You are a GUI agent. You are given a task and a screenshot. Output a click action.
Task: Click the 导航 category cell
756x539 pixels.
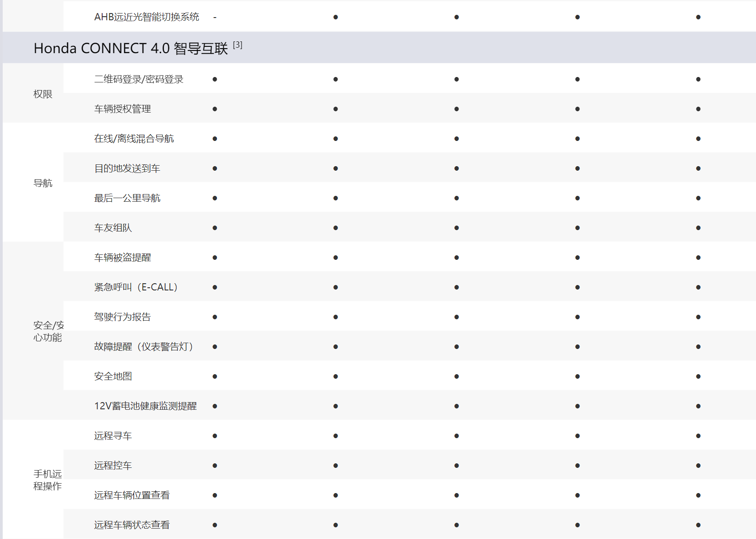[43, 183]
